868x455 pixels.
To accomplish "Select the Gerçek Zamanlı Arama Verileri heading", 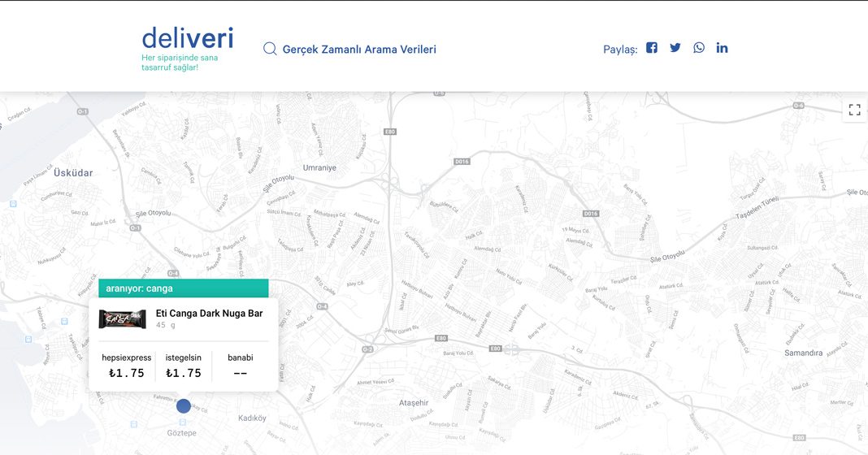I will click(x=359, y=50).
